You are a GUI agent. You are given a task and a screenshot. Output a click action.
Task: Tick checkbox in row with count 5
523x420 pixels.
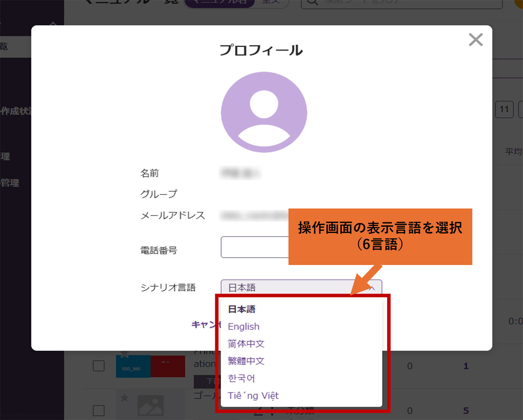(x=99, y=410)
